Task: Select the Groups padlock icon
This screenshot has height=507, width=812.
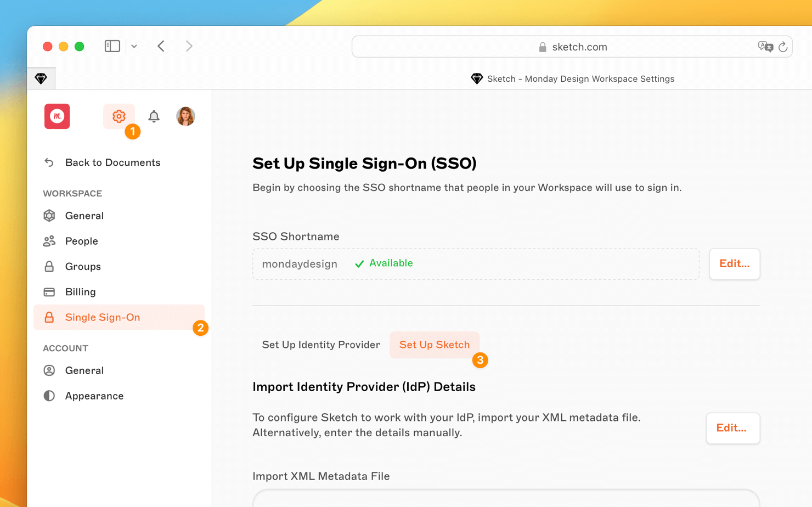Action: (49, 266)
